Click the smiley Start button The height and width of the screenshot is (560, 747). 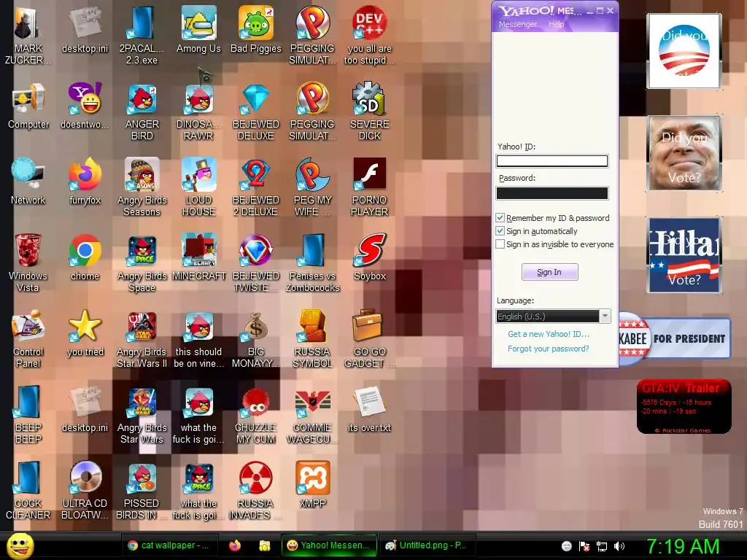pos(20,545)
